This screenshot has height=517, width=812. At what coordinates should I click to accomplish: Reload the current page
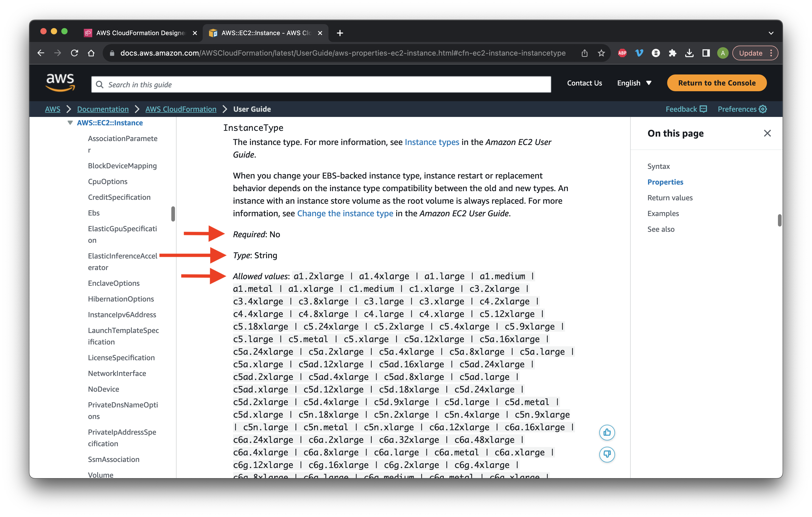point(75,53)
